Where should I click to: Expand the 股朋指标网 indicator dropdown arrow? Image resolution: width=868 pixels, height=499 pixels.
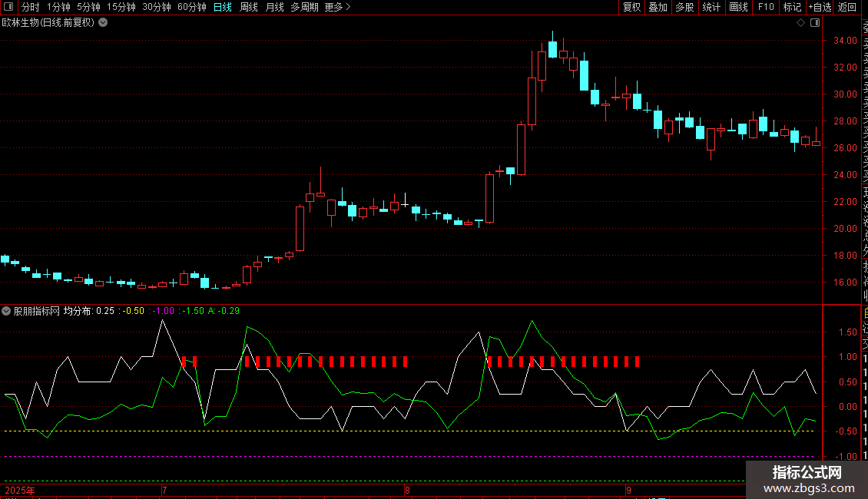[x=6, y=311]
